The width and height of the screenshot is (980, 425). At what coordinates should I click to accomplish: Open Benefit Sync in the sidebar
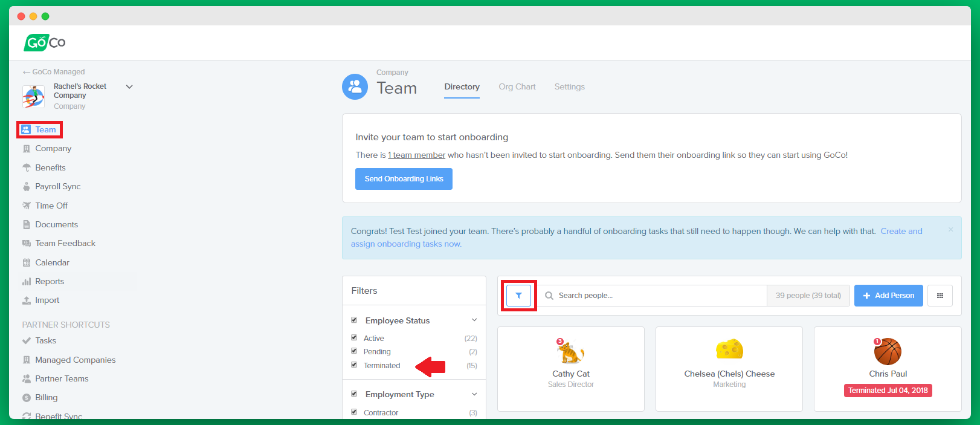coord(59,416)
